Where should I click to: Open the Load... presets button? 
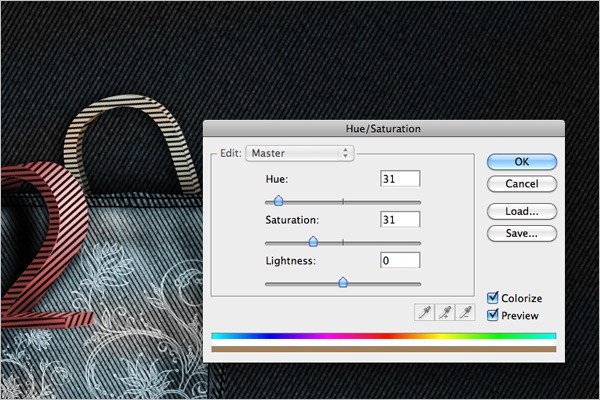[522, 211]
